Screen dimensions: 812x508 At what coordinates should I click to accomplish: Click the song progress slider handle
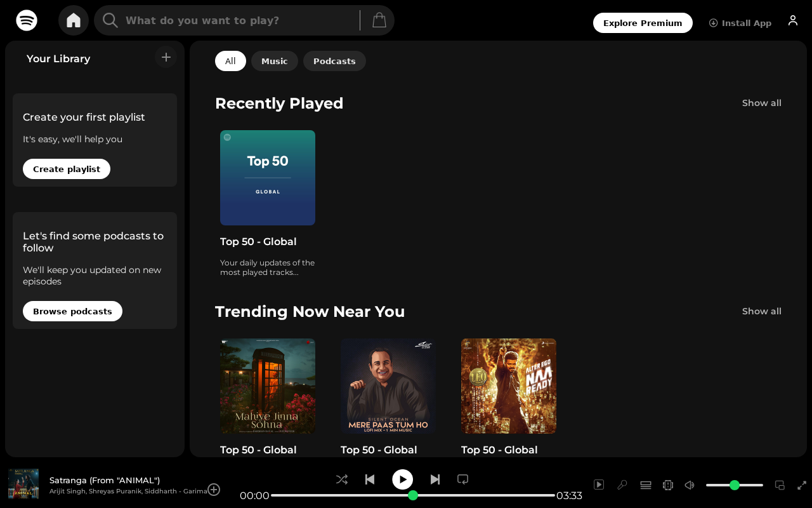click(x=413, y=495)
